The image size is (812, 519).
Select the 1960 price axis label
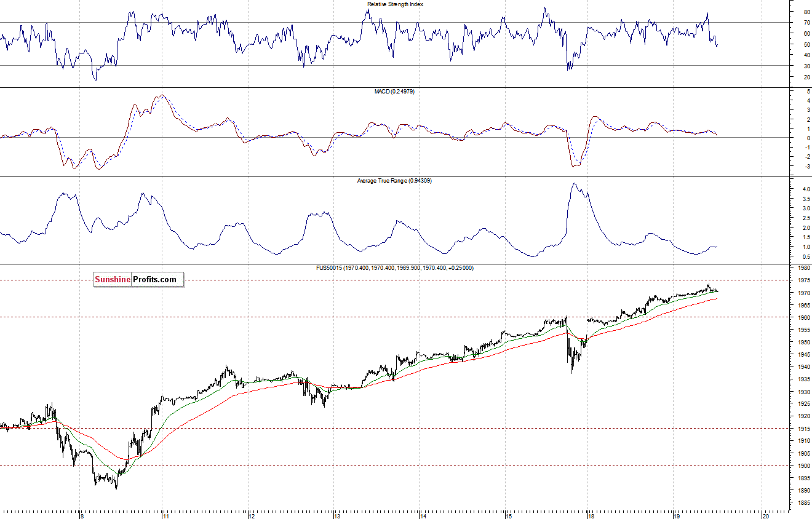pyautogui.click(x=803, y=317)
